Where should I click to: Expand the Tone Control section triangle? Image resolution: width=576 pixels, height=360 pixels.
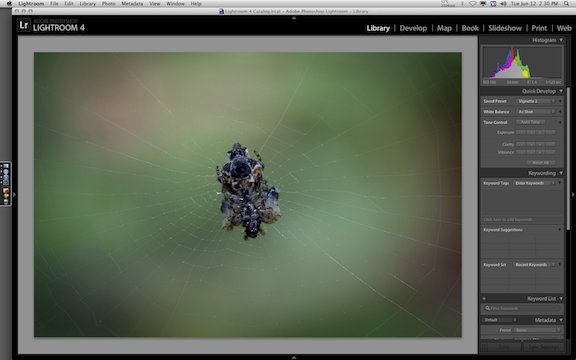[x=560, y=122]
